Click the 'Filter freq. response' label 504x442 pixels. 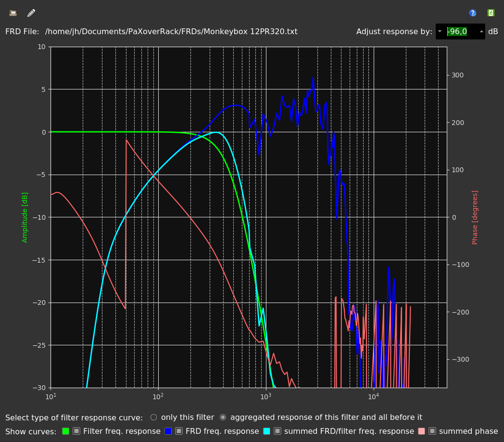[x=122, y=431]
